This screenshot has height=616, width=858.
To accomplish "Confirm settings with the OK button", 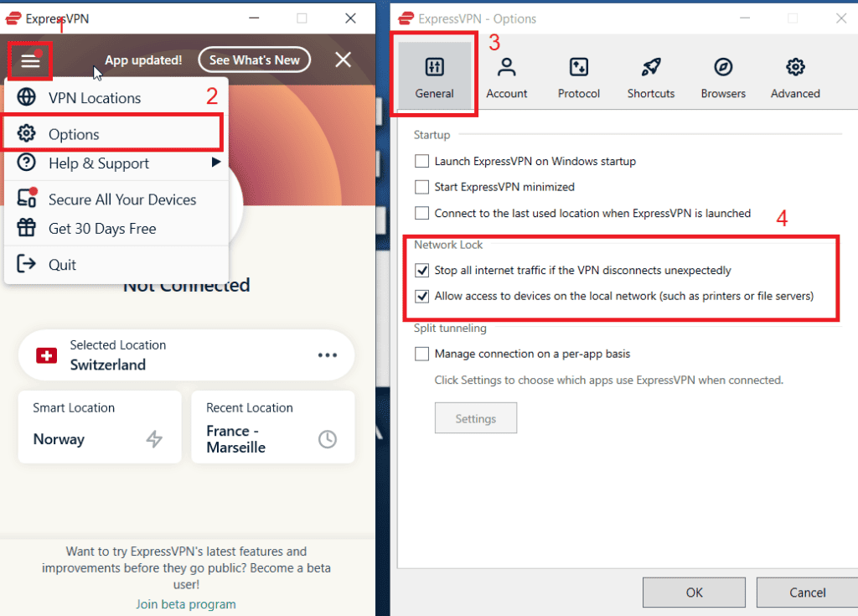I will pos(694,592).
